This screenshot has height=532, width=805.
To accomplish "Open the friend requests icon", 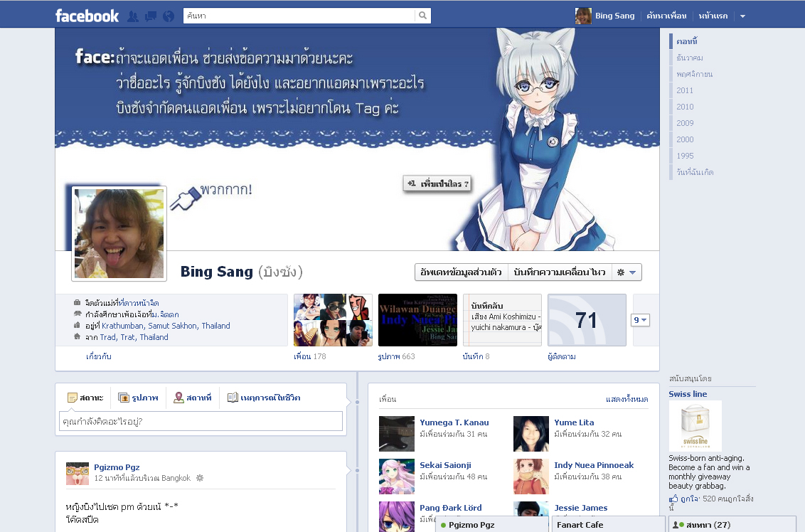I will click(133, 16).
